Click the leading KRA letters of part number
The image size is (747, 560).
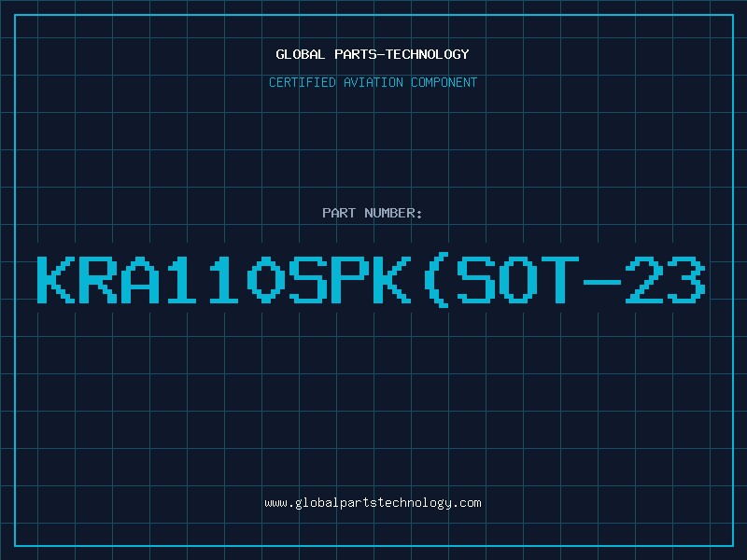click(98, 280)
